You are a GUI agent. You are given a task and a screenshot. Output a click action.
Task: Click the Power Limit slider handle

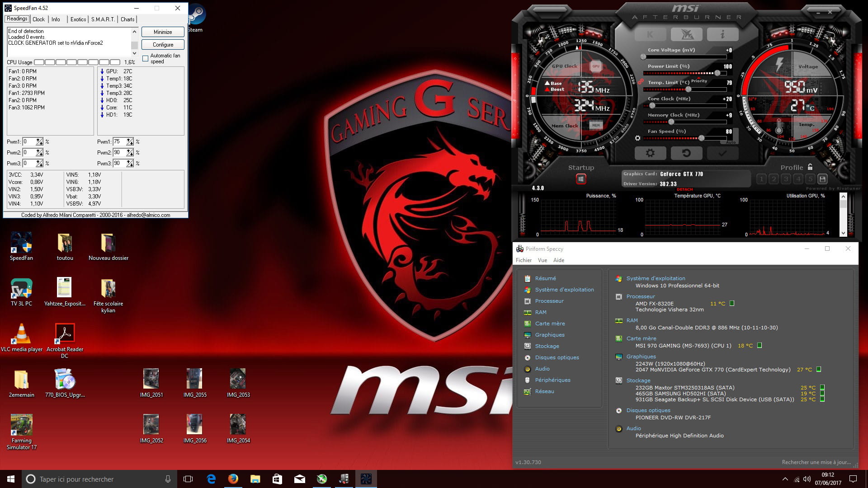[717, 73]
